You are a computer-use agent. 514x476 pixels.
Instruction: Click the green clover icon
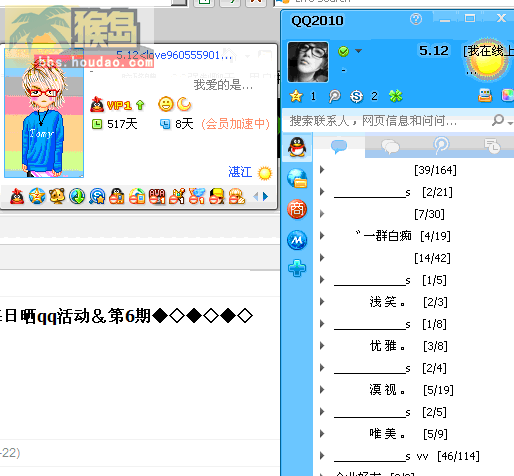(x=395, y=96)
